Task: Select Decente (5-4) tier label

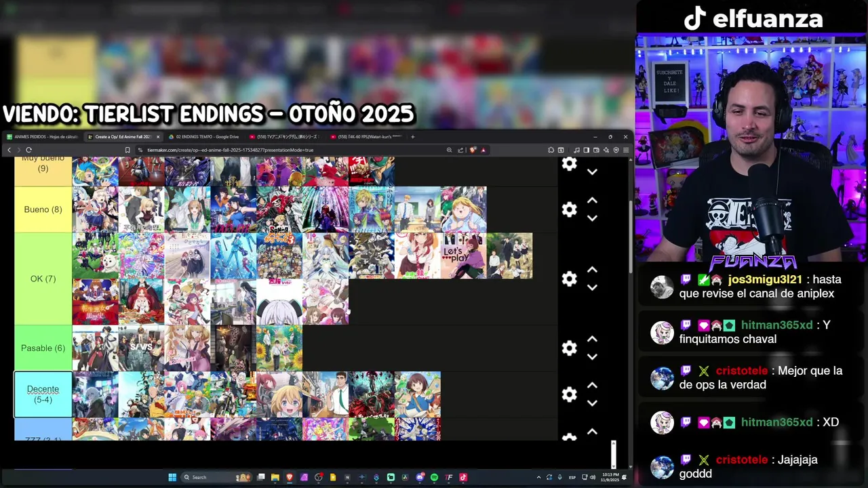Action: click(43, 394)
